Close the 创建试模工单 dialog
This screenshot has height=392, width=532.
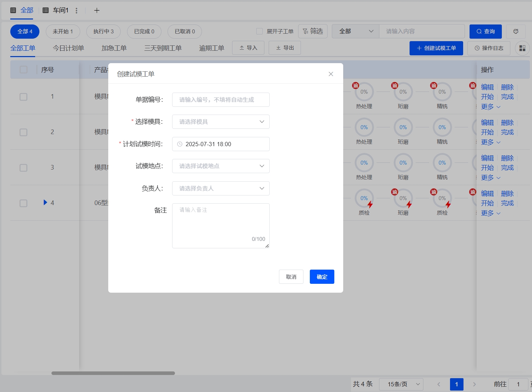tap(331, 74)
